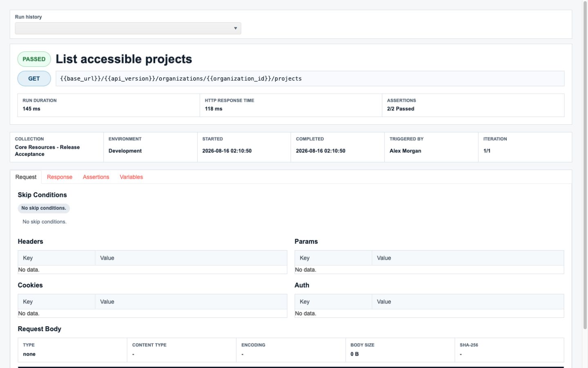This screenshot has width=588, height=368.
Task: Click the Cookies table 'No data.' row
Action: [x=152, y=314]
